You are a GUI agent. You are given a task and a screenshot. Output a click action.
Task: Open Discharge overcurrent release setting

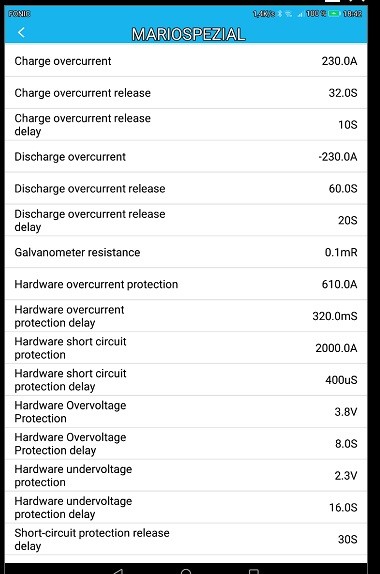coord(186,189)
